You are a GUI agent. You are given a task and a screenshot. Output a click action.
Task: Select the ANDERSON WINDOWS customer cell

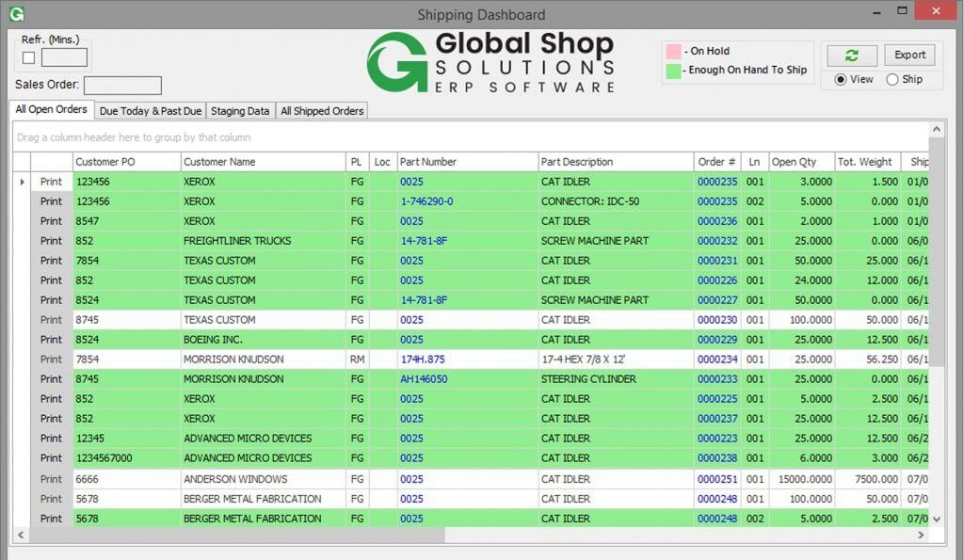click(264, 479)
